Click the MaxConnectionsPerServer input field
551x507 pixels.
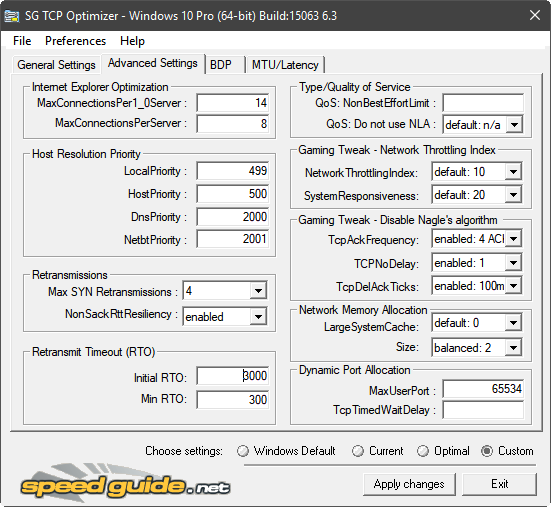coord(233,124)
